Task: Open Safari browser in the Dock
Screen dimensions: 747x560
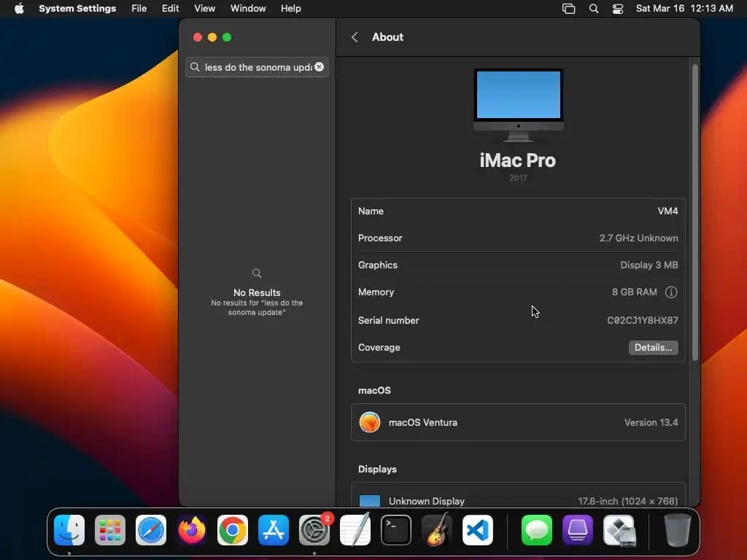Action: 151,530
